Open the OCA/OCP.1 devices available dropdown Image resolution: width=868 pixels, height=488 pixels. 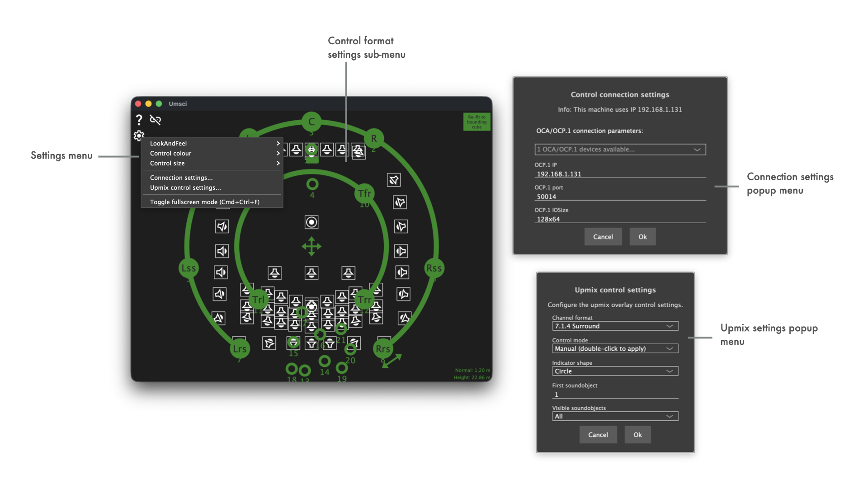(620, 150)
